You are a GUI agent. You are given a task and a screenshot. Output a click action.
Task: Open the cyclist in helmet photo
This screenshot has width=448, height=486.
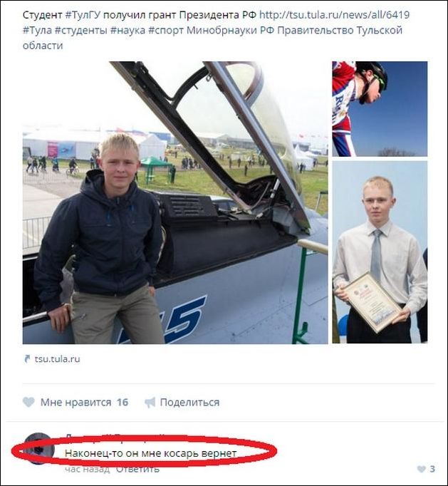380,109
